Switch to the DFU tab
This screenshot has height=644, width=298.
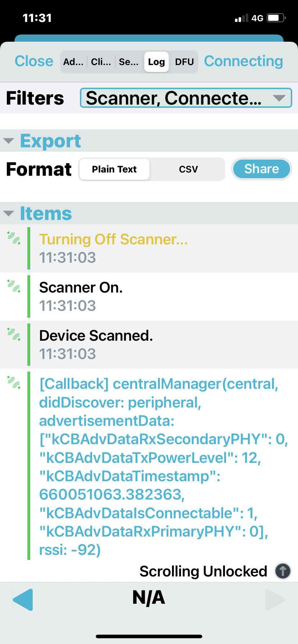(x=184, y=62)
